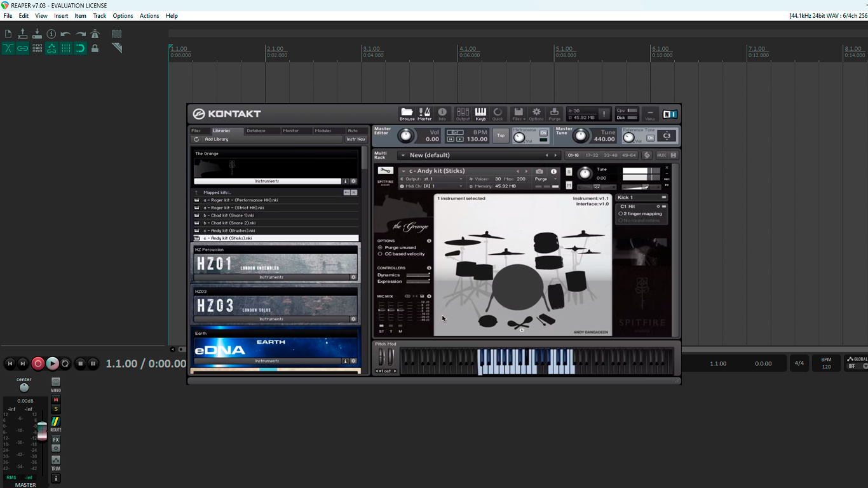Open the REAPER Actions menu

pyautogui.click(x=149, y=16)
